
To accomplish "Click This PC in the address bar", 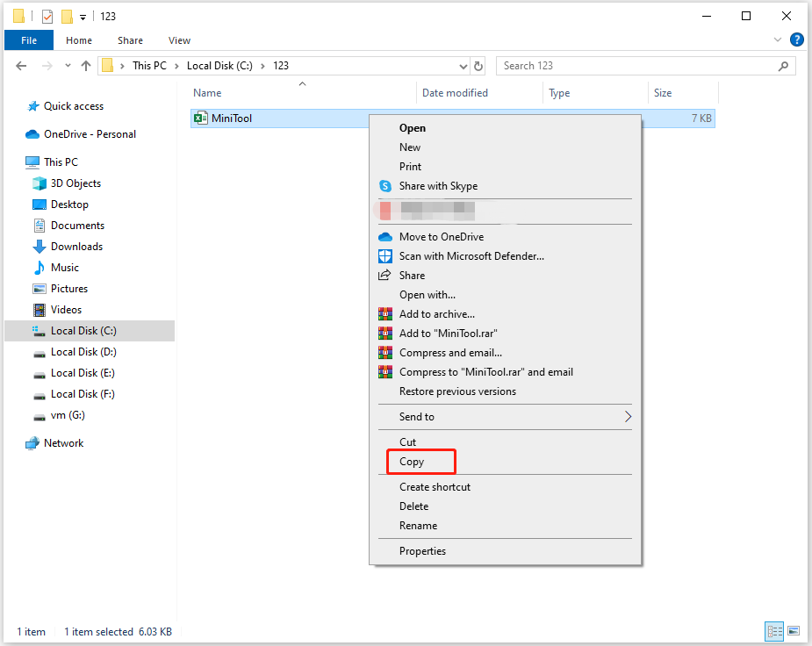I will coord(149,66).
